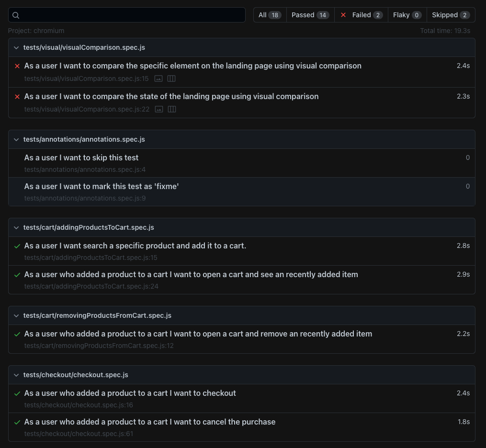The height and width of the screenshot is (448, 486).
Task: Click the red X on the first failed test
Action: click(17, 66)
